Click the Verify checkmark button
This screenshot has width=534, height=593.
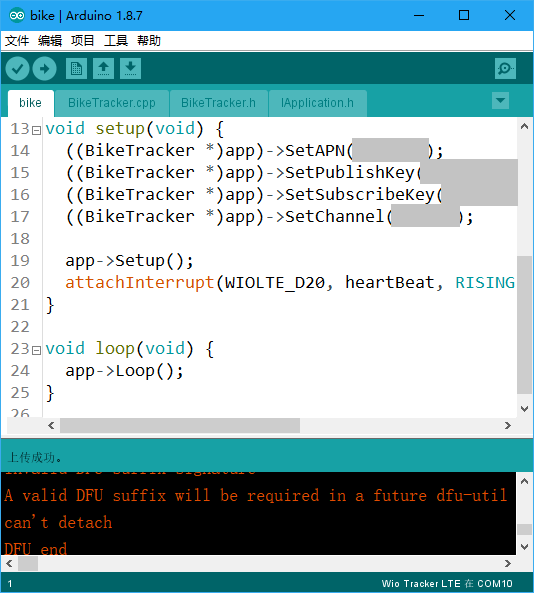click(17, 69)
